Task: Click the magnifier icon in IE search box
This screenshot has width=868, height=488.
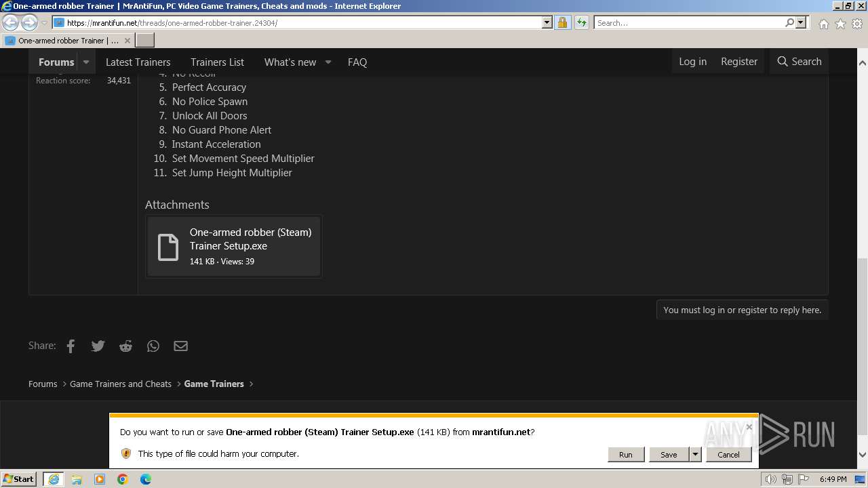Action: 789,22
